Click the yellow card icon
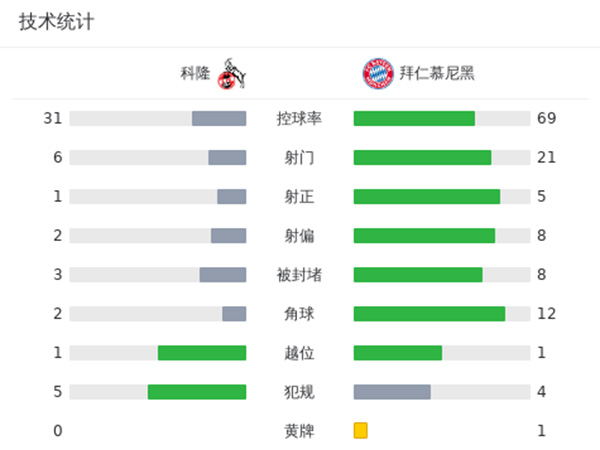 pyautogui.click(x=360, y=431)
